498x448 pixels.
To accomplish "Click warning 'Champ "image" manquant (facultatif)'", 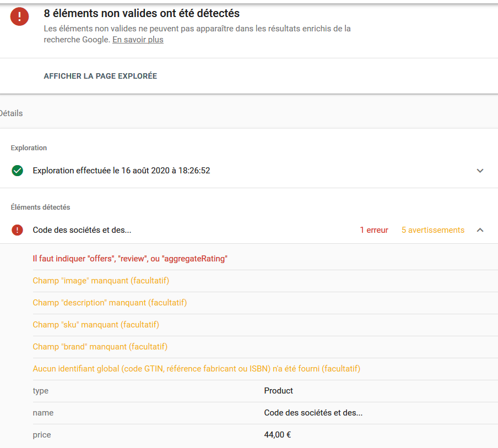I will [101, 281].
